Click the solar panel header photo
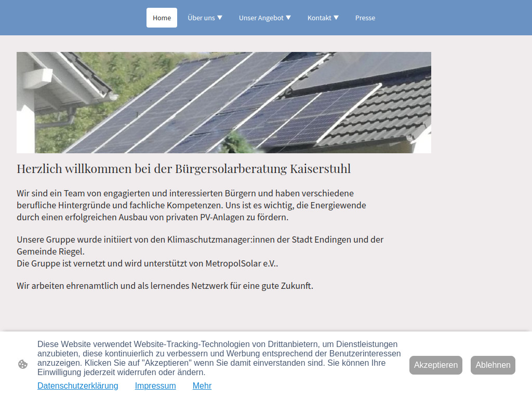 tap(224, 102)
